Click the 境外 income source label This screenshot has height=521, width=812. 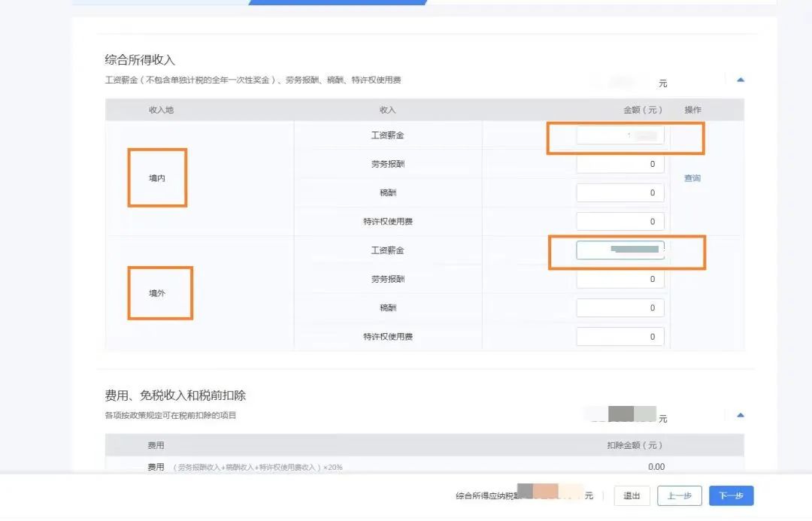pos(156,293)
